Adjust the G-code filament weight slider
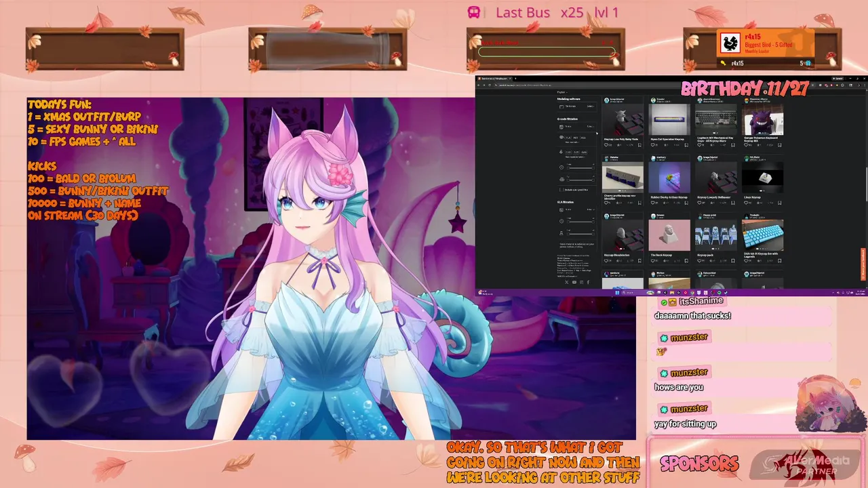This screenshot has height=488, width=868. pyautogui.click(x=580, y=180)
